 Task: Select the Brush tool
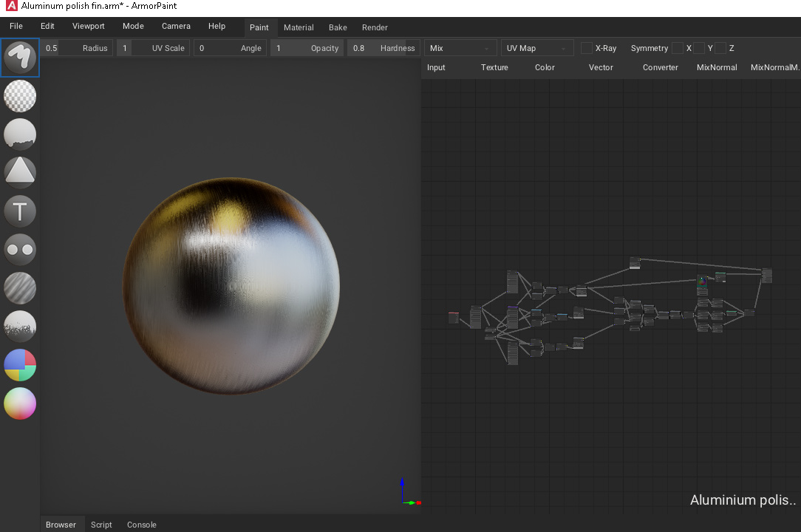click(x=19, y=58)
